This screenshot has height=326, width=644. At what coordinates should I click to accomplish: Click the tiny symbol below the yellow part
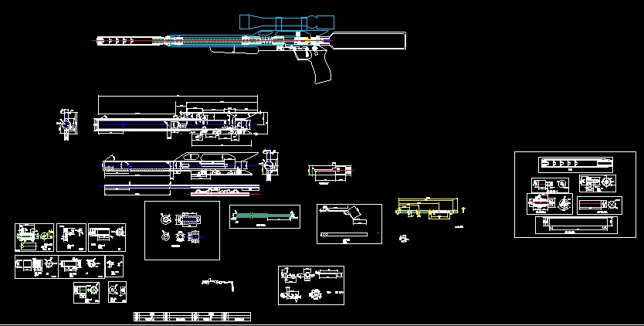click(403, 239)
